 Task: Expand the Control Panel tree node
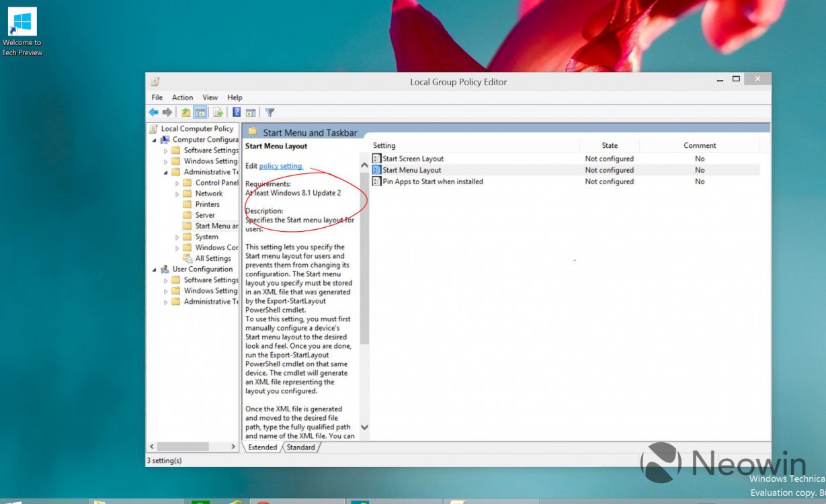177,183
